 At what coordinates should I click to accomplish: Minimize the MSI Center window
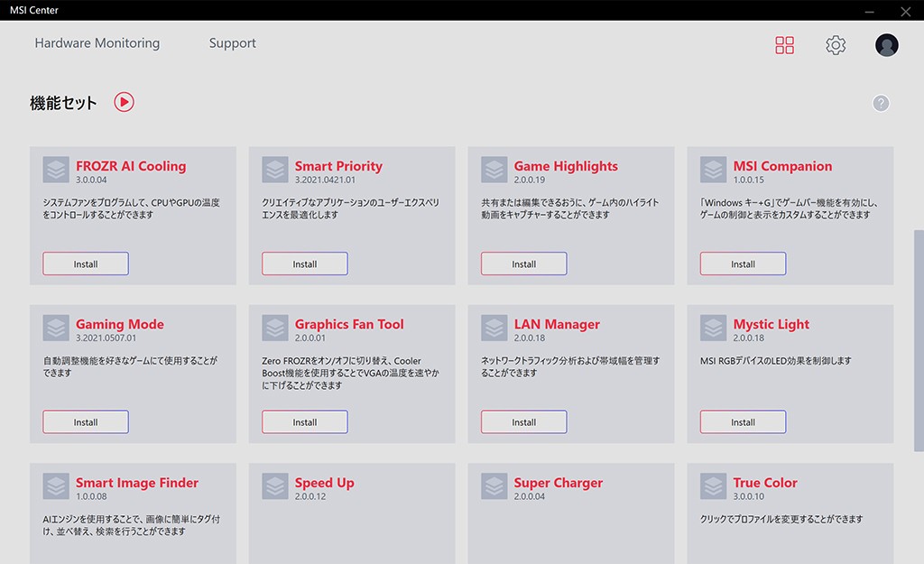coord(869,11)
